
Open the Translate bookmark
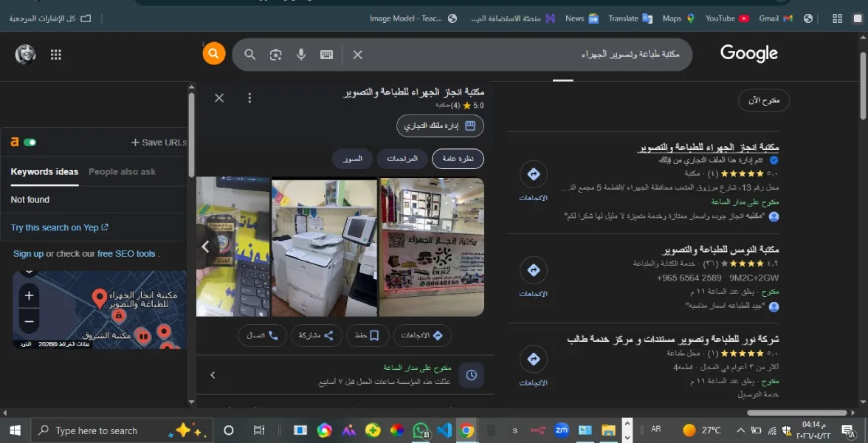pos(630,18)
